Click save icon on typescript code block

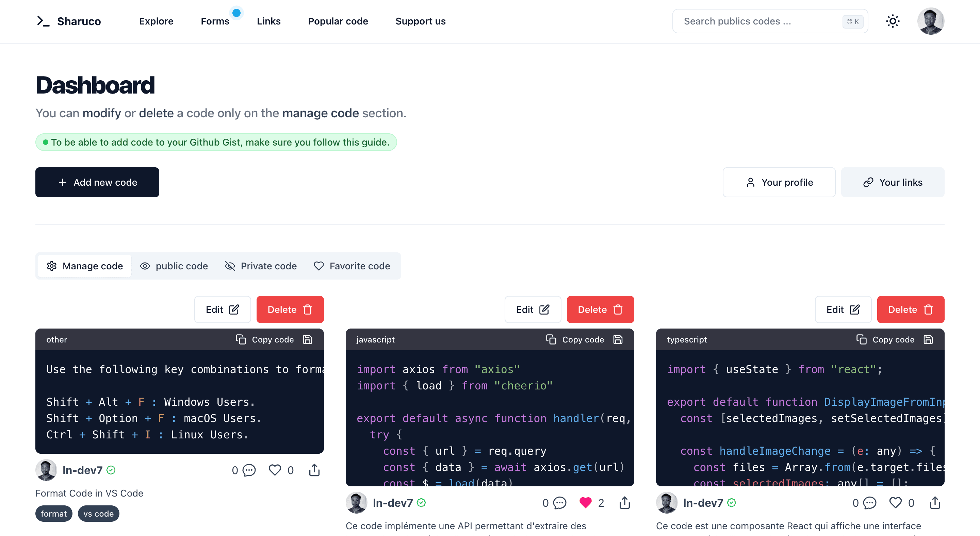pyautogui.click(x=928, y=339)
